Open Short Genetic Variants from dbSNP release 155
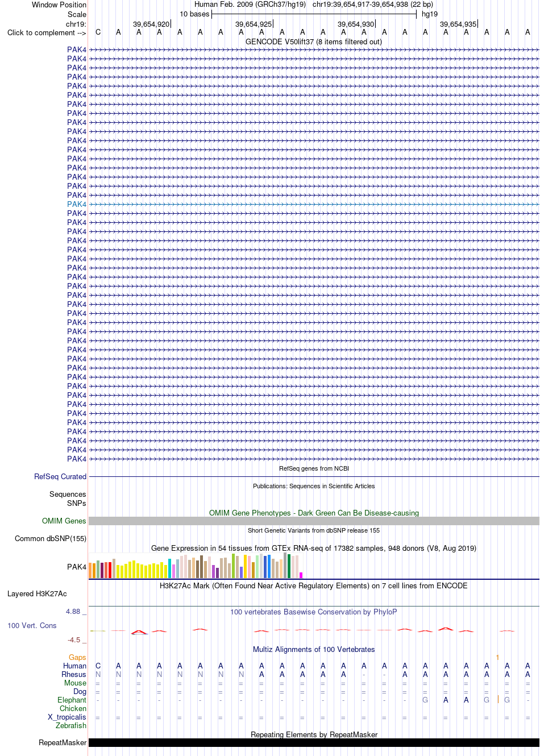The width and height of the screenshot is (540, 756). 314,530
